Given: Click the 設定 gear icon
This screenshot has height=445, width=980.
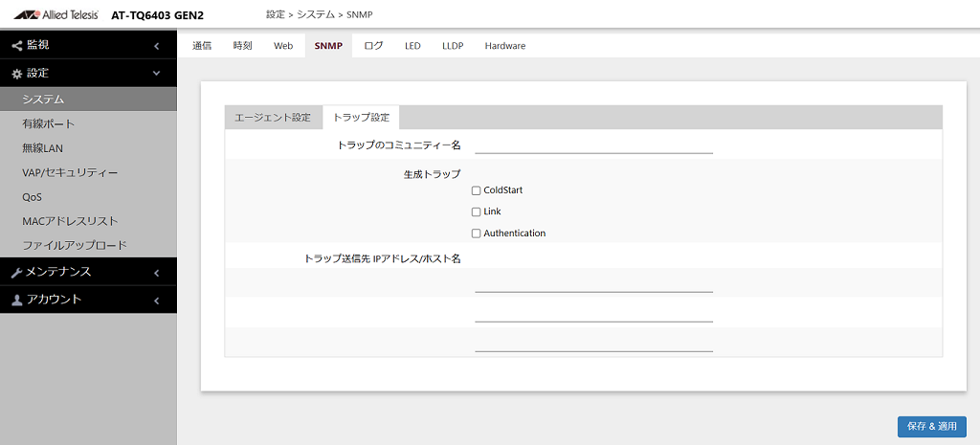Looking at the screenshot, I should [17, 74].
